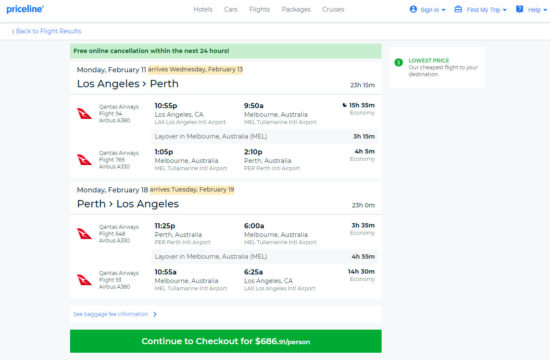
Task: Click the Qantas logo for Flight 93
Action: click(84, 280)
